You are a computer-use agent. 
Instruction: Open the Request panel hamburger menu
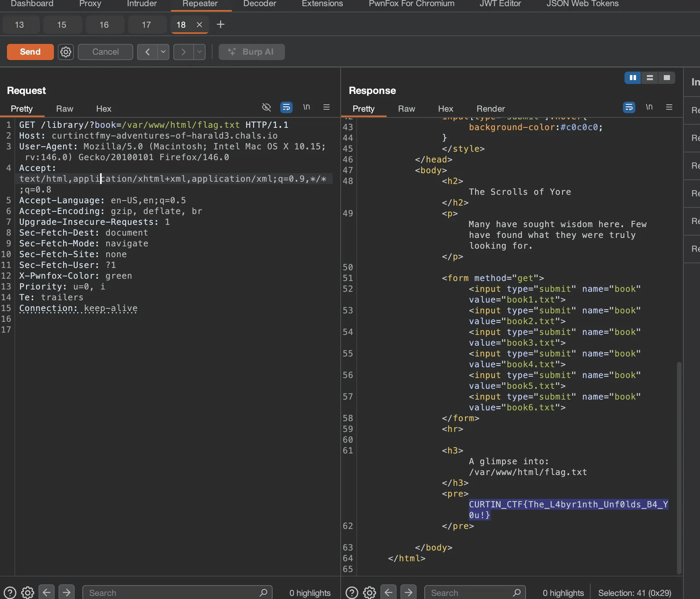[x=327, y=107]
